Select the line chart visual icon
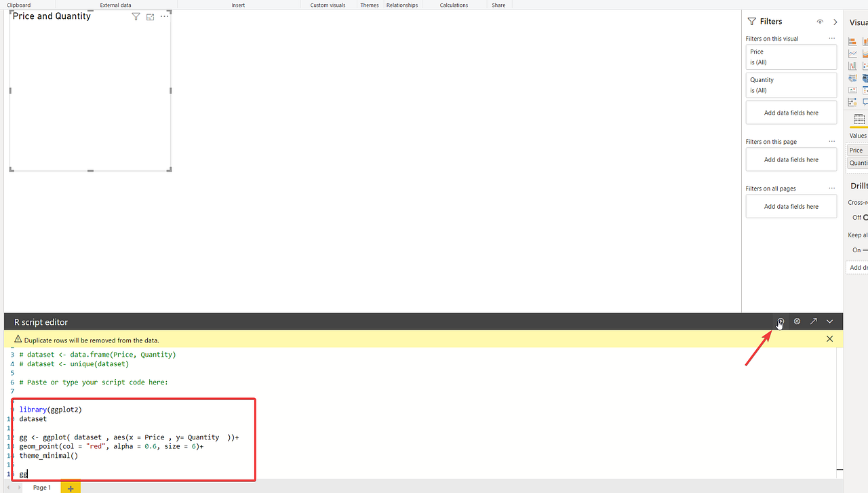Viewport: 868px width, 493px height. click(x=852, y=54)
